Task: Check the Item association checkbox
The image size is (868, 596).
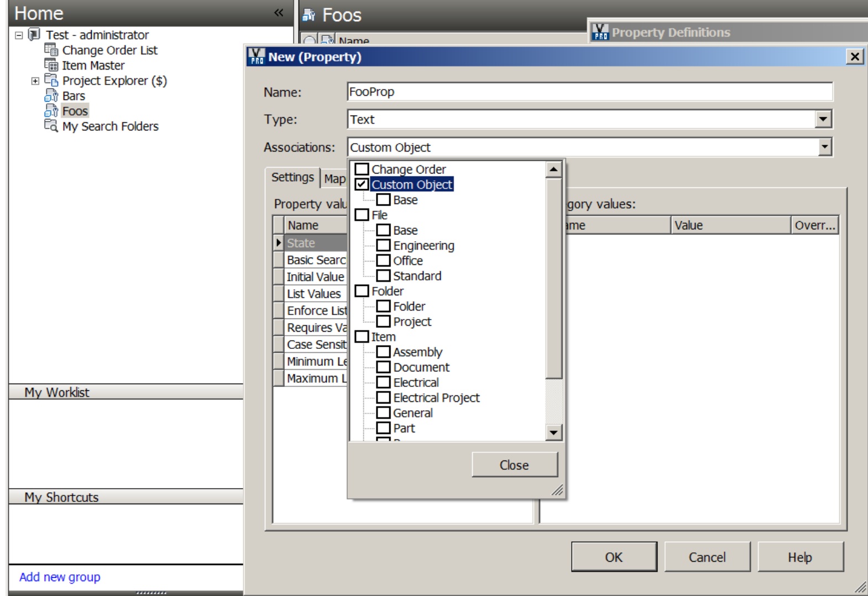Action: pos(362,336)
